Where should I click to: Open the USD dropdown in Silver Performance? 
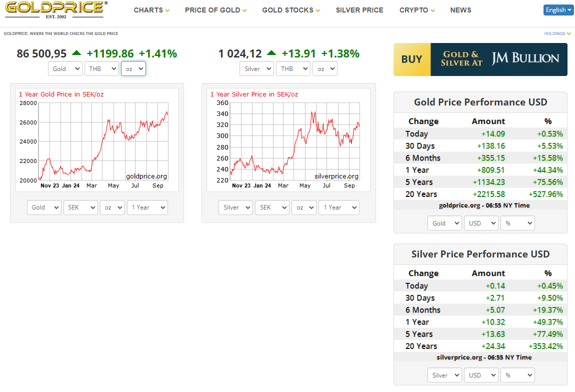pos(480,375)
